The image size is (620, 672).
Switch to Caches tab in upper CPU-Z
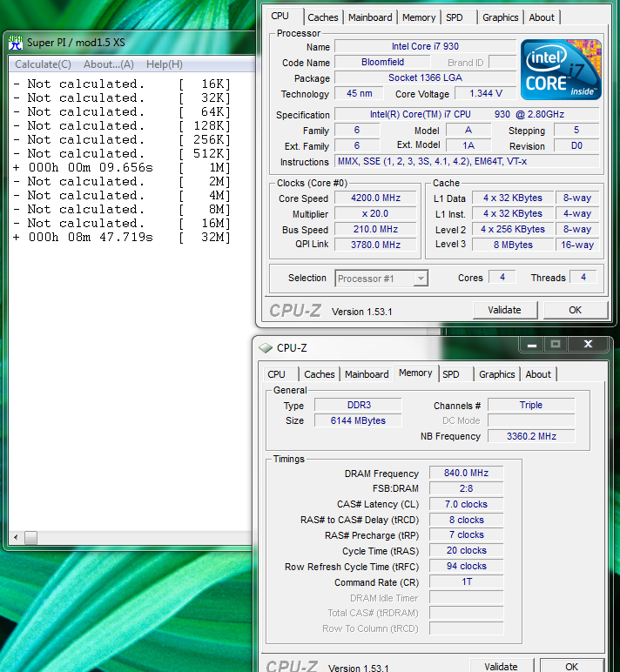[322, 17]
